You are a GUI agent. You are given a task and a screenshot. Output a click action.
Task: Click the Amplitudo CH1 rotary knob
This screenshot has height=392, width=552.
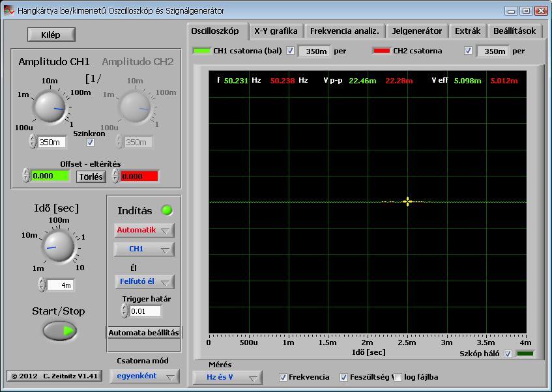coord(50,107)
